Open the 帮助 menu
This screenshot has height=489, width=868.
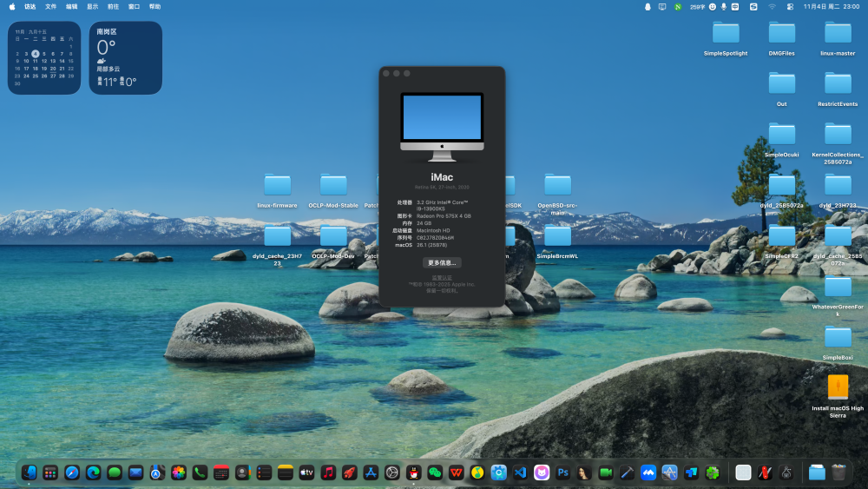(155, 7)
